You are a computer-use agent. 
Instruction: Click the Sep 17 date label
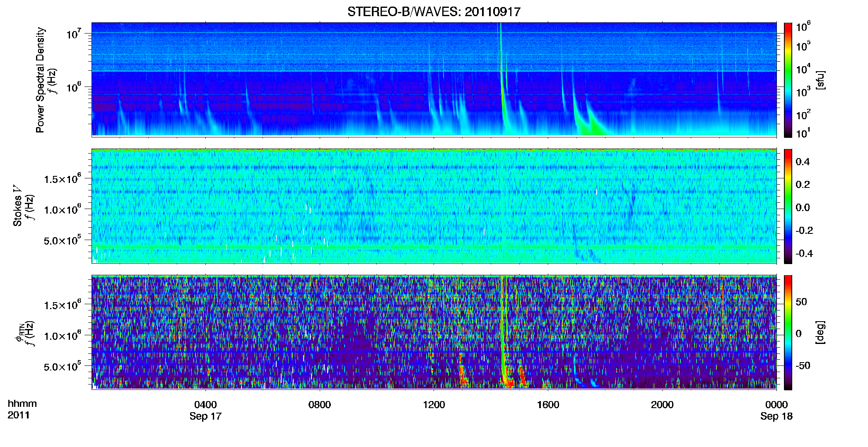pyautogui.click(x=205, y=416)
